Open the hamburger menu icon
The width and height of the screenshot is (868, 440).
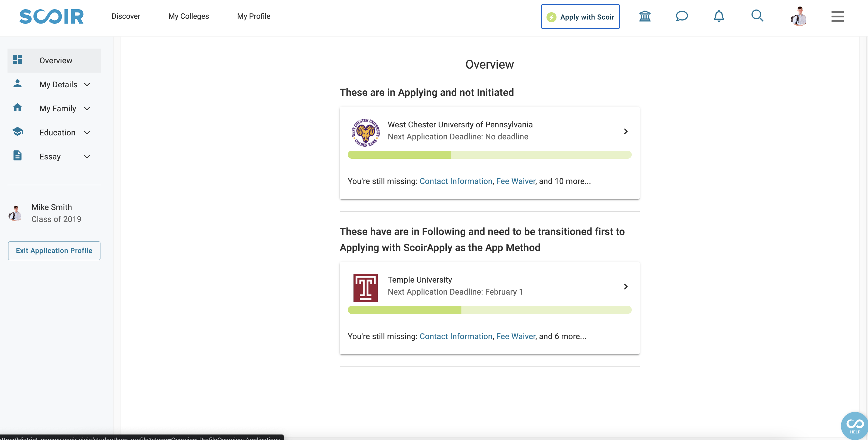point(837,16)
